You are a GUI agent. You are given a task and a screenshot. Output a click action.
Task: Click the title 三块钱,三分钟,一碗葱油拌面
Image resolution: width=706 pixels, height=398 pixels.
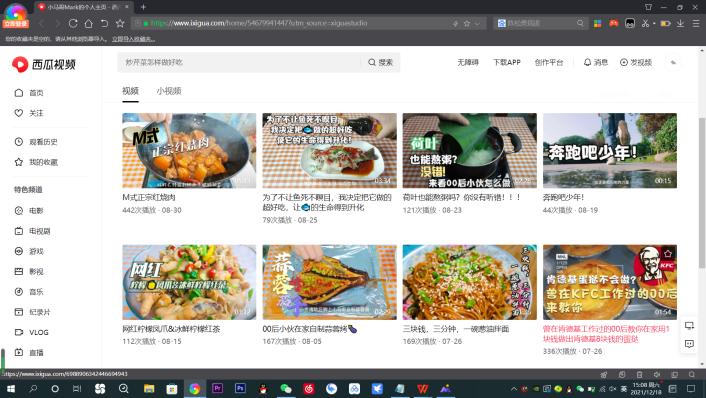tap(456, 329)
